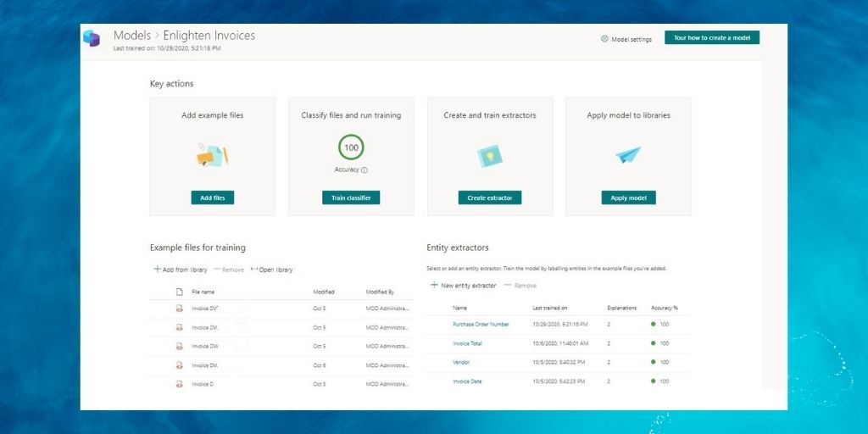This screenshot has height=434, width=868.
Task: Click green dot in Vendor row
Action: click(654, 362)
